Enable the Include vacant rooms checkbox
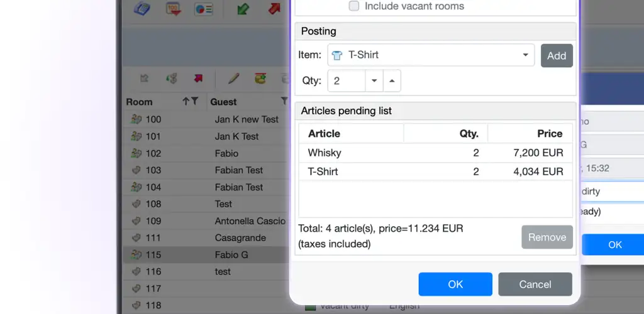 click(354, 6)
